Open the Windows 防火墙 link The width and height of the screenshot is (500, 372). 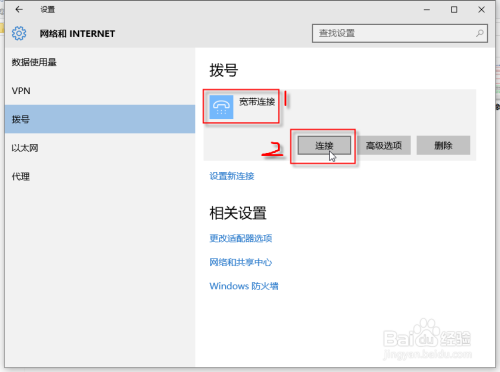pyautogui.click(x=244, y=286)
